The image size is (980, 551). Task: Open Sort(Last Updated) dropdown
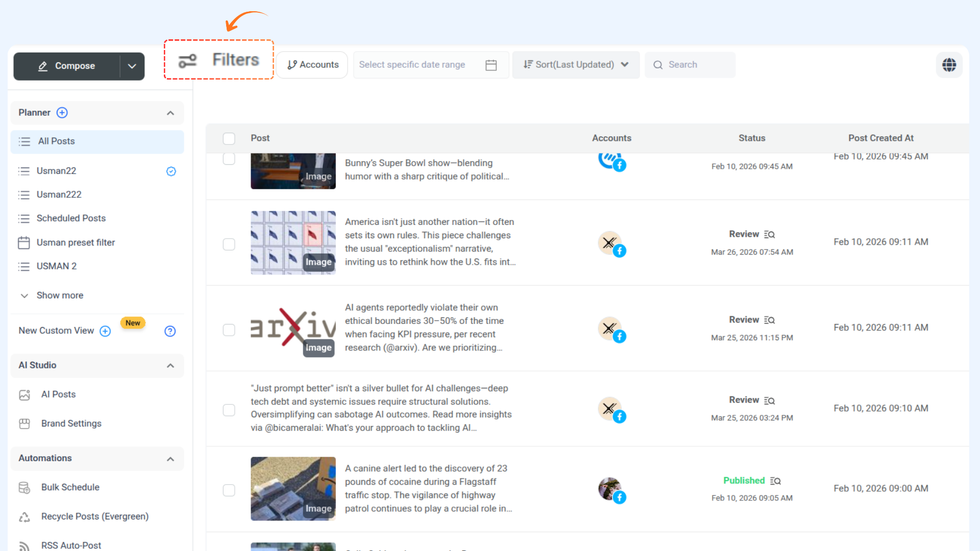click(575, 65)
